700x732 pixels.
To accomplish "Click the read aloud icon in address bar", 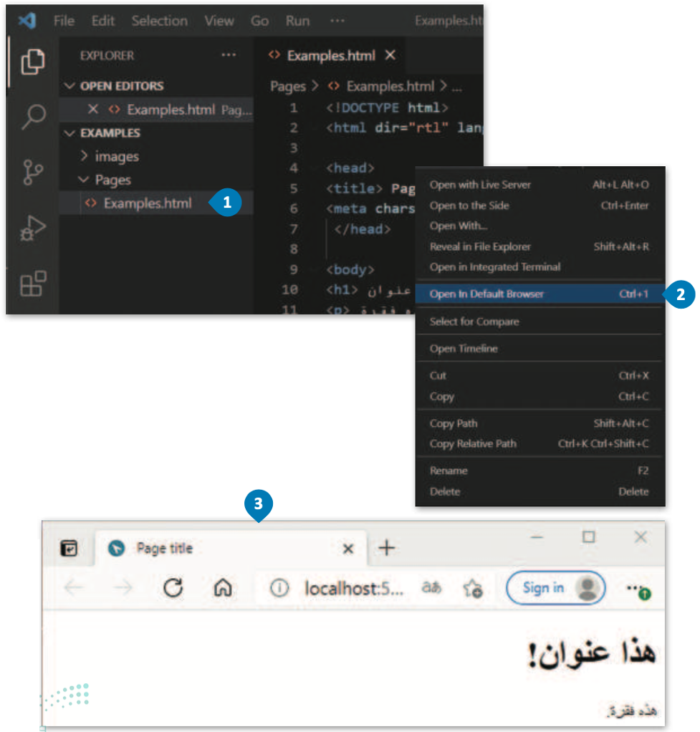I will click(x=431, y=587).
